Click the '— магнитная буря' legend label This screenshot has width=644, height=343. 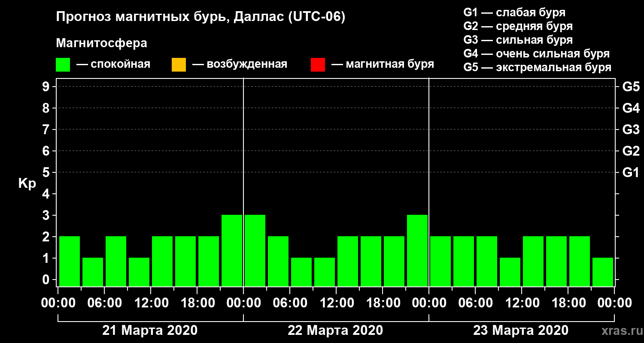pos(383,65)
